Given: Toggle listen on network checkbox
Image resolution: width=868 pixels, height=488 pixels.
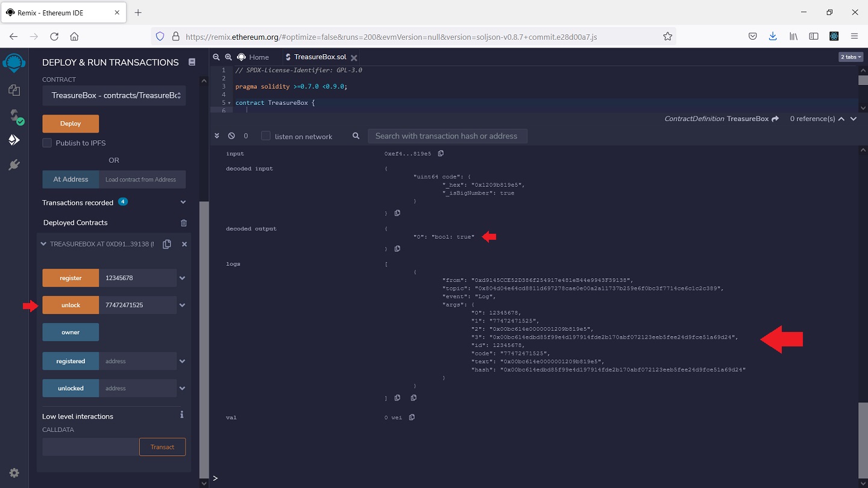Looking at the screenshot, I should tap(266, 136).
